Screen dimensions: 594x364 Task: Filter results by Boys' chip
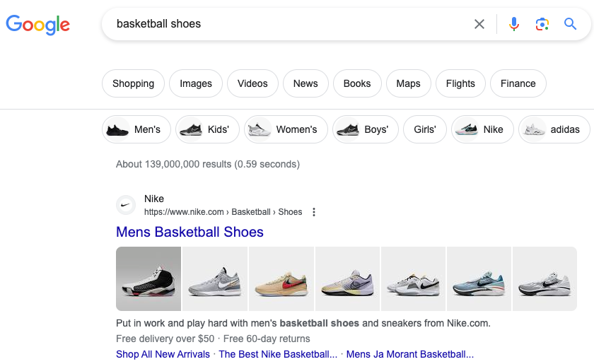[x=366, y=129]
